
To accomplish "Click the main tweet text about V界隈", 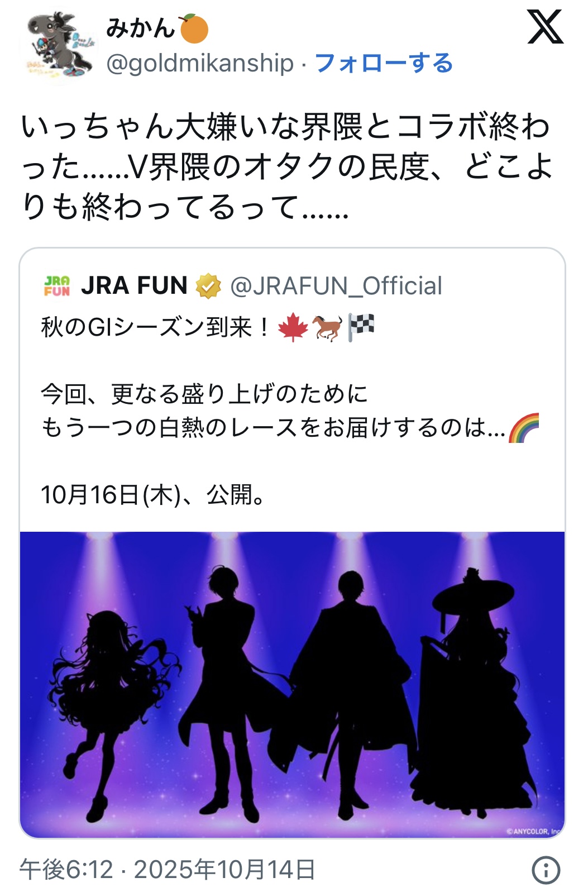I will click(x=286, y=167).
